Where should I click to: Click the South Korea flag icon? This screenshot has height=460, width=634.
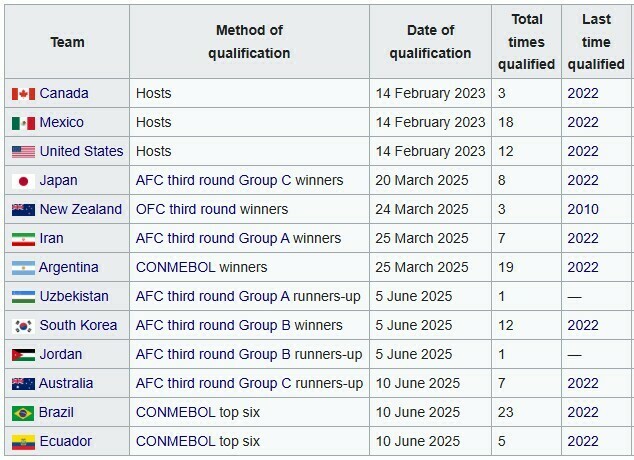tap(23, 326)
